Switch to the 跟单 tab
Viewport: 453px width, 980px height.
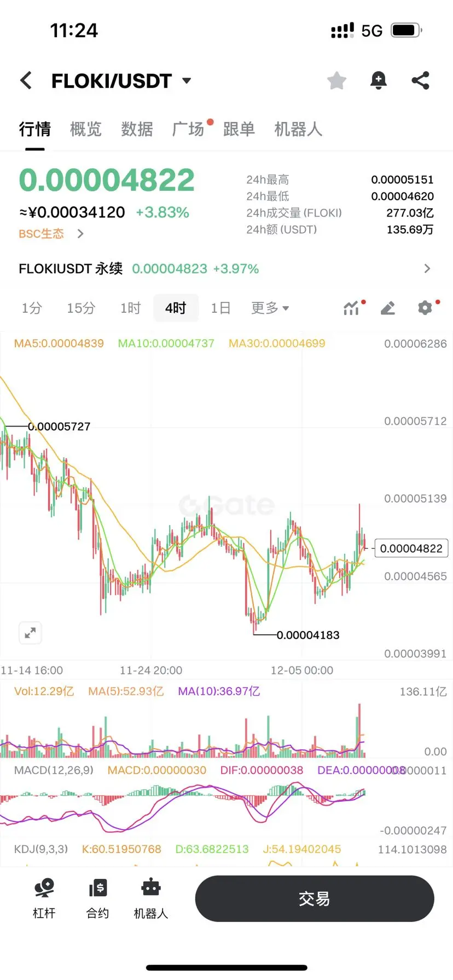[x=239, y=129]
